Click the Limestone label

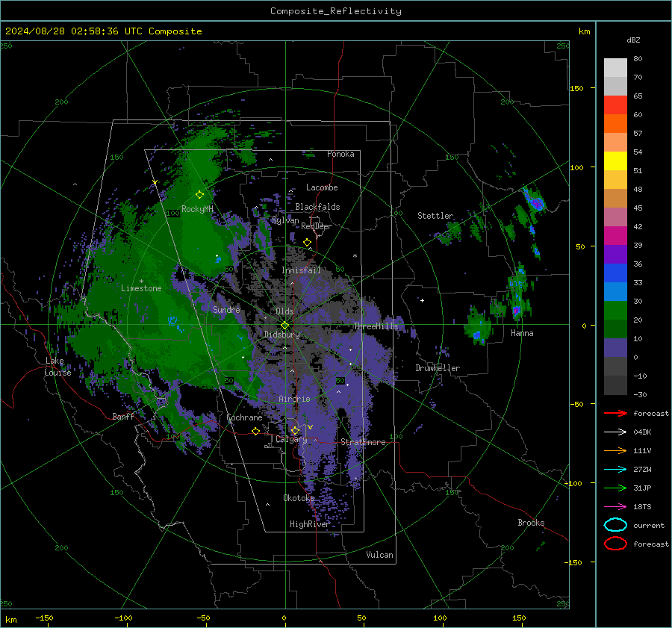pyautogui.click(x=141, y=288)
